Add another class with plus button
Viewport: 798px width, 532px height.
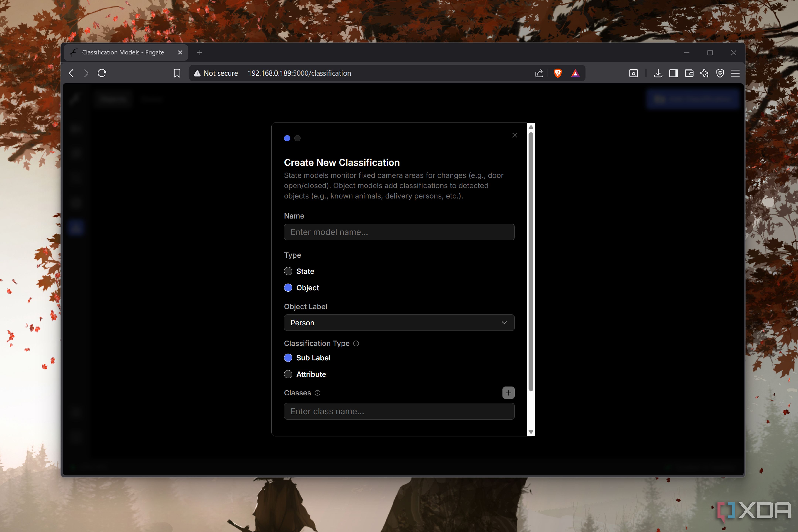(508, 393)
